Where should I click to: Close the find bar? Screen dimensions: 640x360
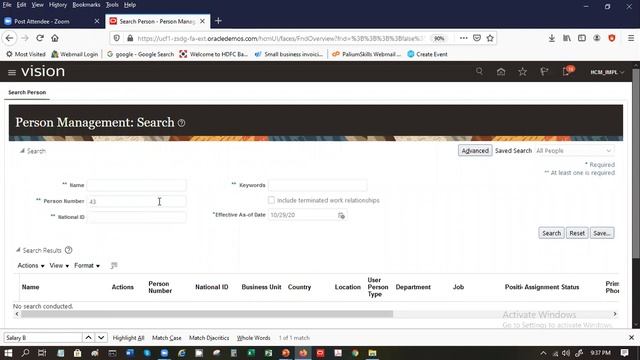pos(631,338)
